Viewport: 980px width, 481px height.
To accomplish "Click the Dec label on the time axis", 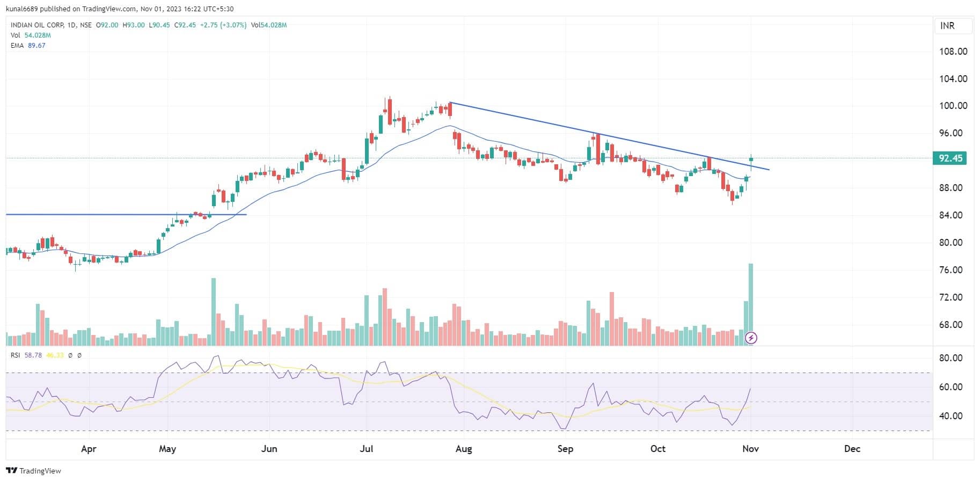I will [x=852, y=449].
